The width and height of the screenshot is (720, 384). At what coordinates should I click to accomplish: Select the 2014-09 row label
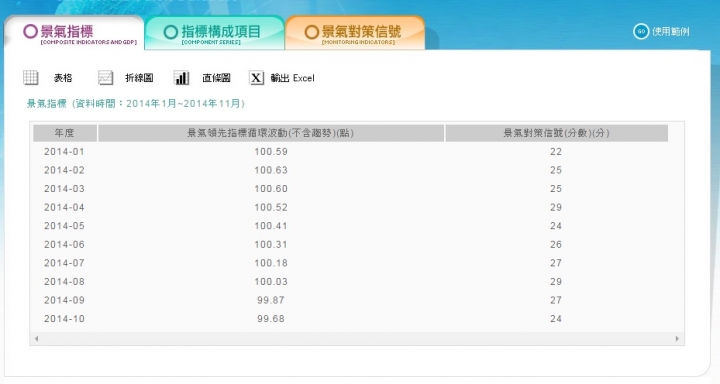point(64,300)
